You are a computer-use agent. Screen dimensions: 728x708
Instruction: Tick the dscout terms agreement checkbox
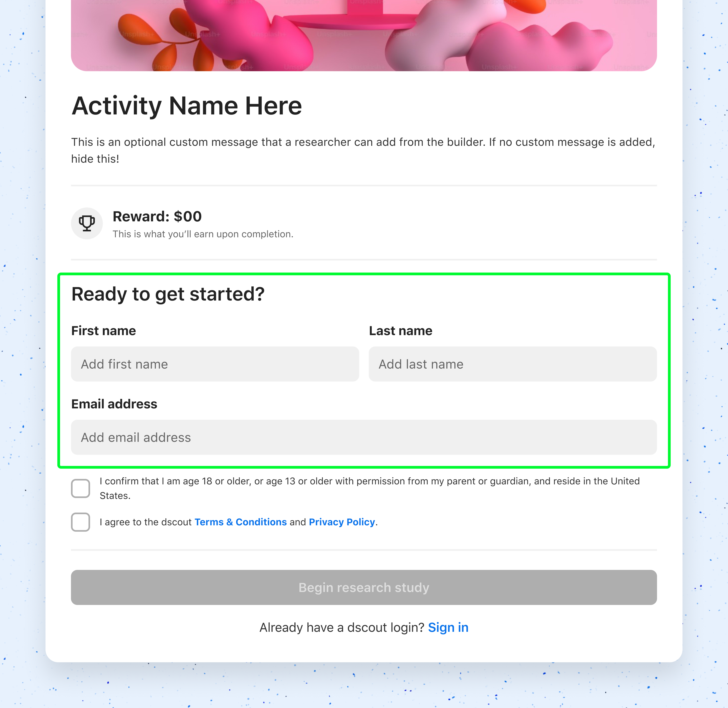point(81,522)
